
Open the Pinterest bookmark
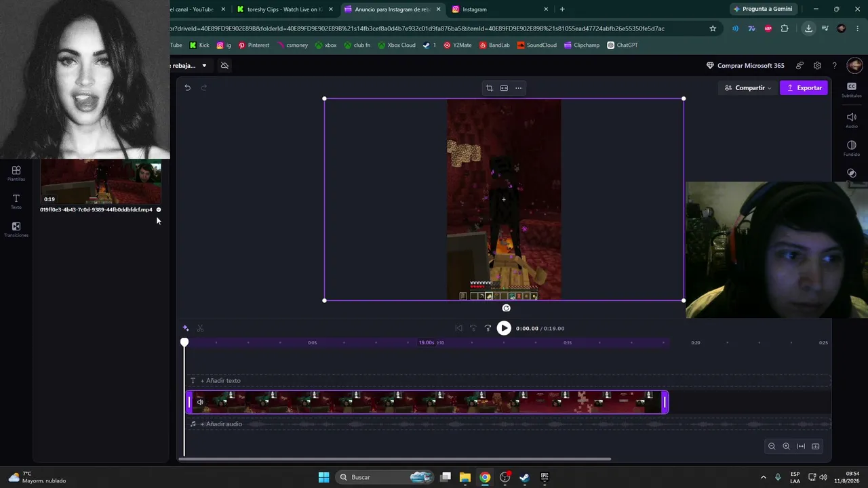[x=254, y=45]
